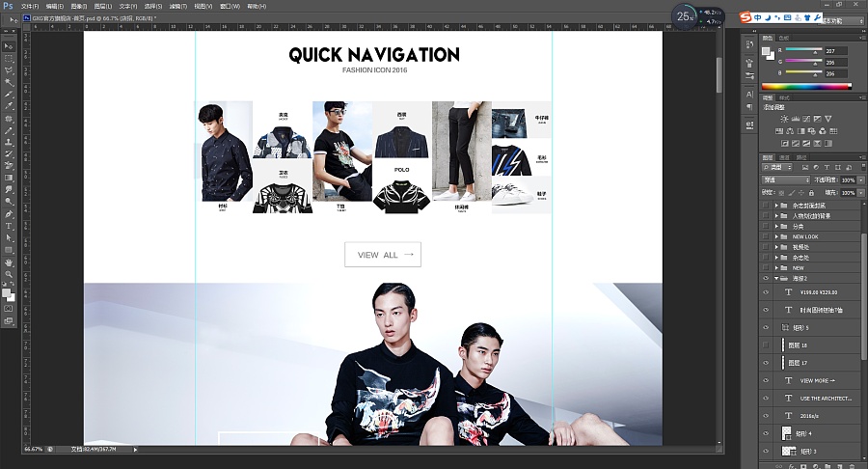Click the foreground color swatch in Color panel

pyautogui.click(x=766, y=51)
